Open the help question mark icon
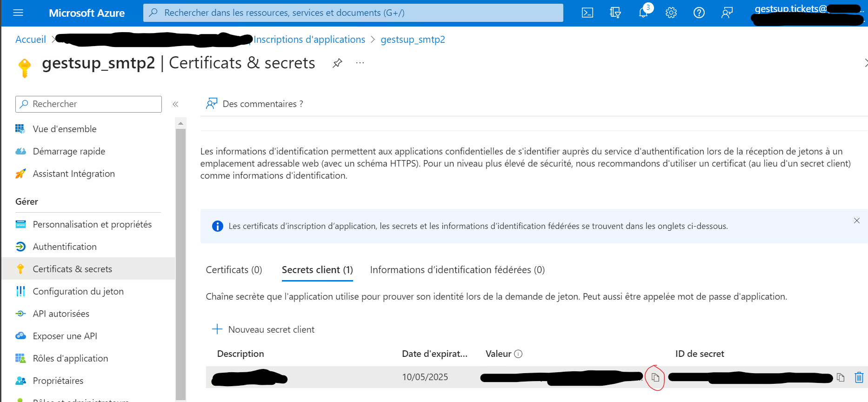 [699, 13]
